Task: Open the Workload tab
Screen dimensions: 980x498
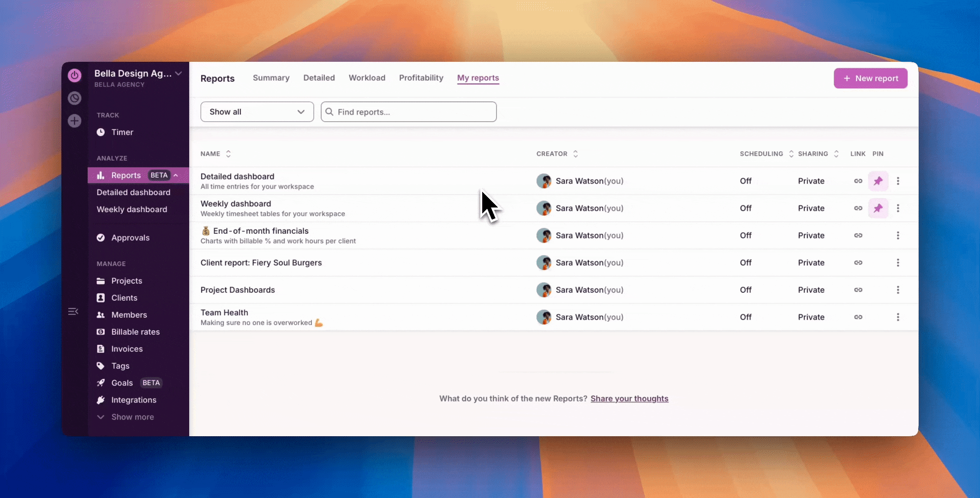Action: coord(367,78)
